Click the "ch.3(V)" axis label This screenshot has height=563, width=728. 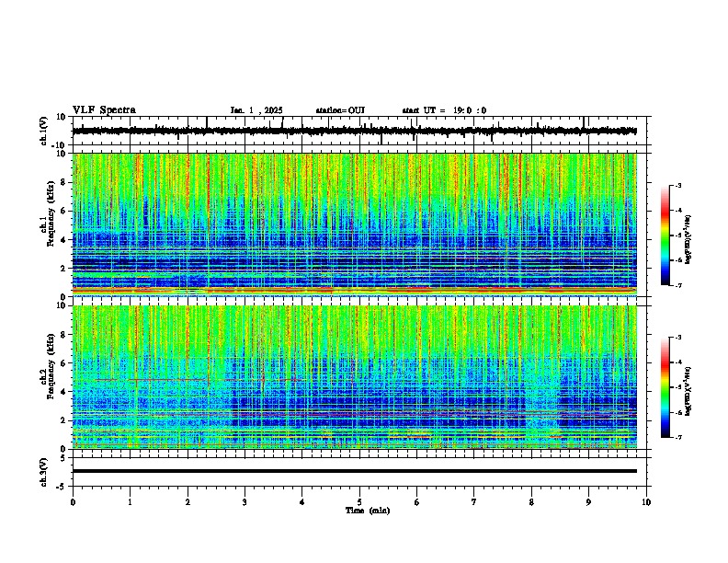point(44,472)
